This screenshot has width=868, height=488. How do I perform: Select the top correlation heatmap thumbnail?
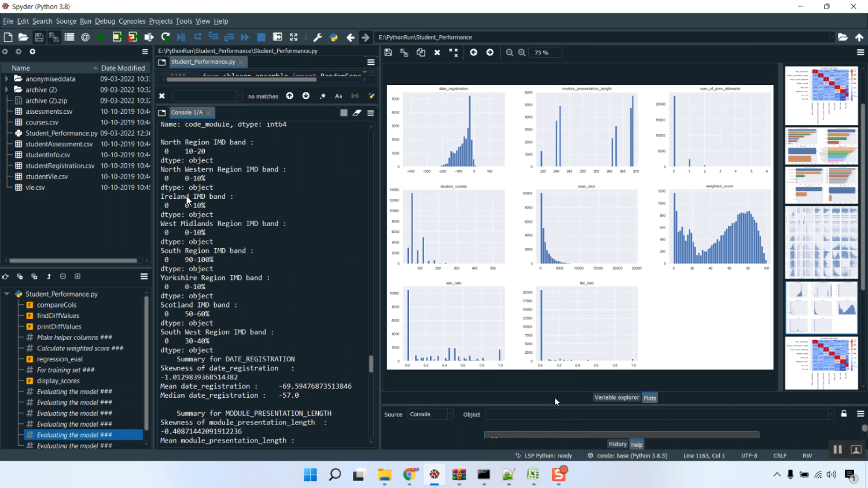(821, 95)
